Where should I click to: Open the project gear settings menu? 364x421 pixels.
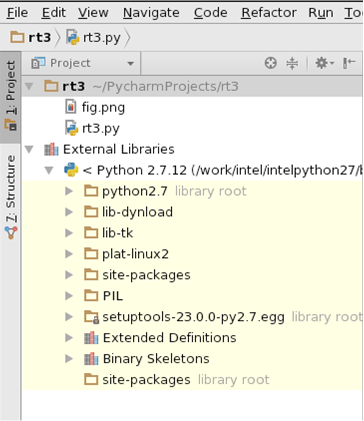click(324, 63)
